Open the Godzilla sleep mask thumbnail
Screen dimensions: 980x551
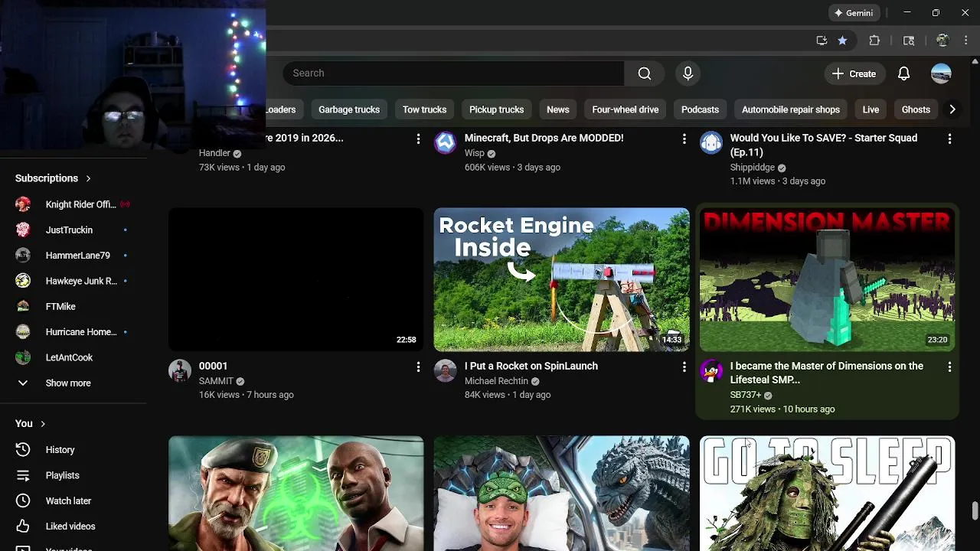pos(561,494)
